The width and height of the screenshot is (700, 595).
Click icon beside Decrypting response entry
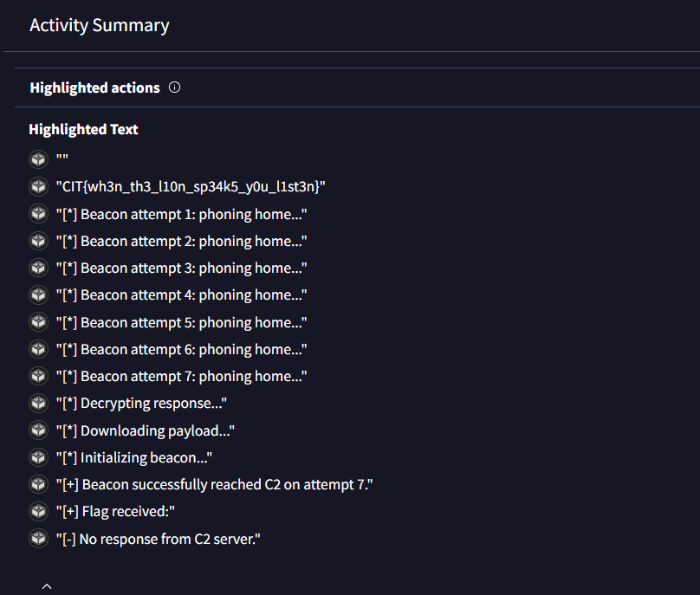tap(38, 403)
